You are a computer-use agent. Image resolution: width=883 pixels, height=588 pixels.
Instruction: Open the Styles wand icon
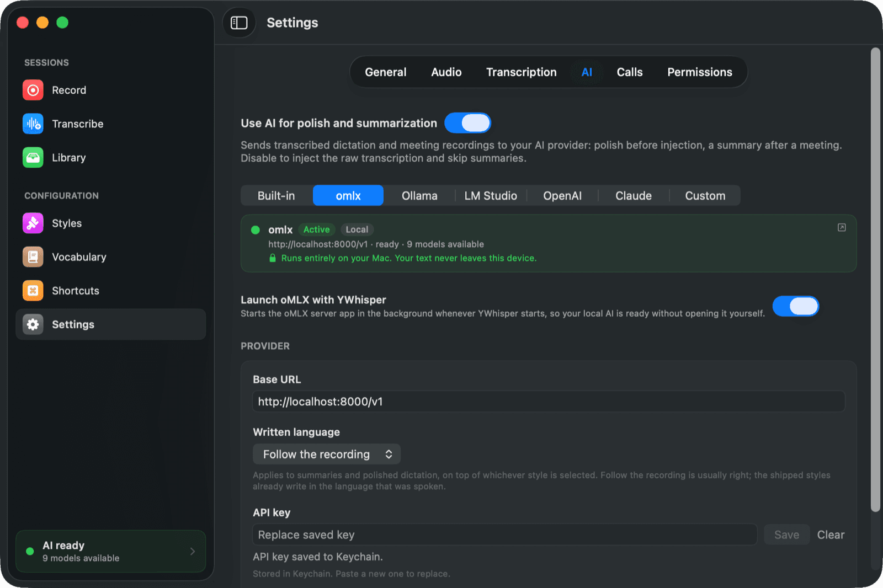click(33, 223)
